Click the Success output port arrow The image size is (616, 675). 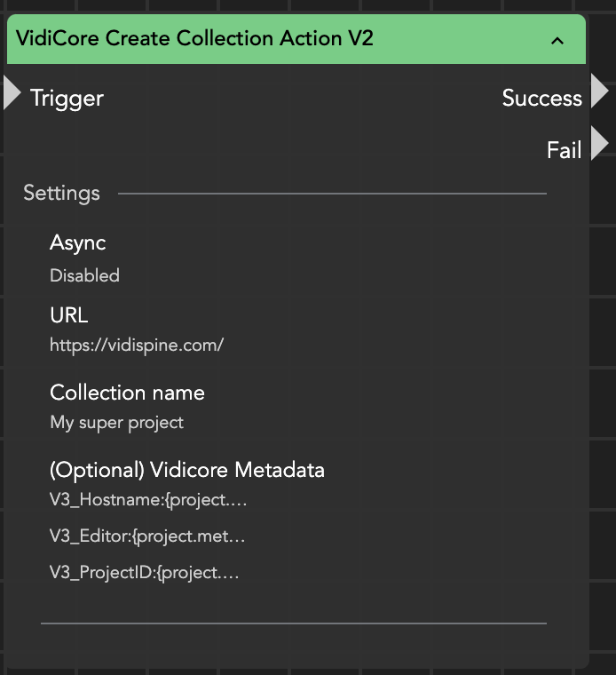pyautogui.click(x=600, y=91)
